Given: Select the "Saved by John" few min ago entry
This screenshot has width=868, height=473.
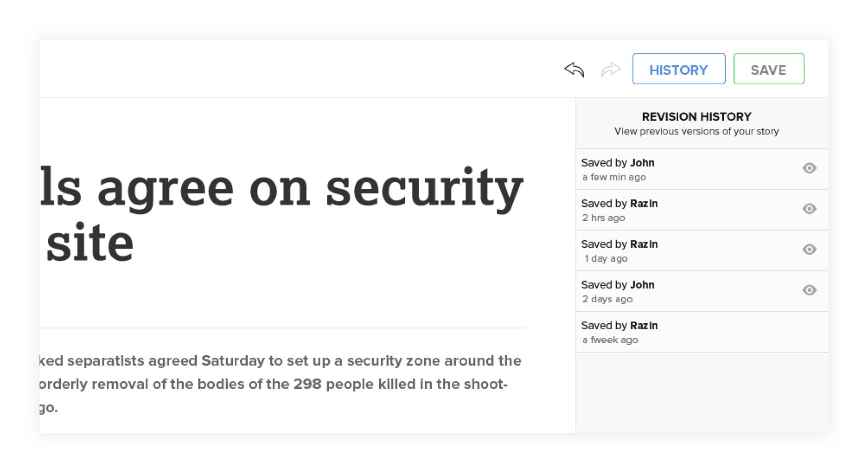Looking at the screenshot, I should (x=618, y=169).
